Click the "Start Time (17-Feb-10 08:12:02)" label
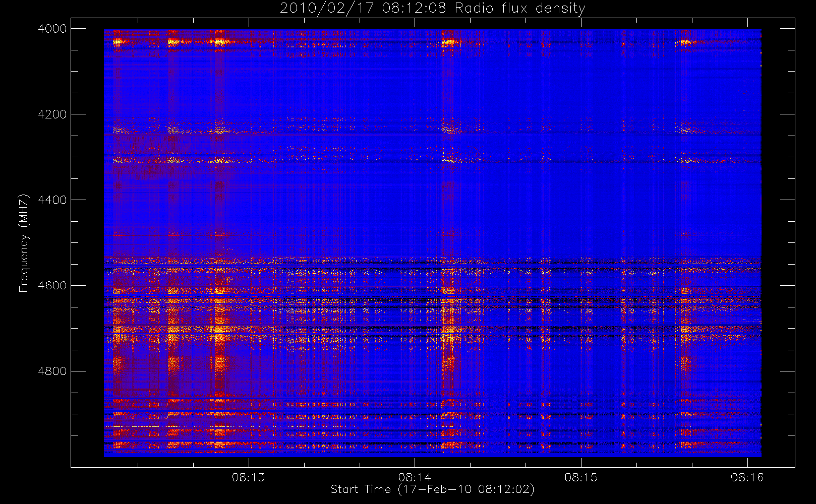 (432, 489)
